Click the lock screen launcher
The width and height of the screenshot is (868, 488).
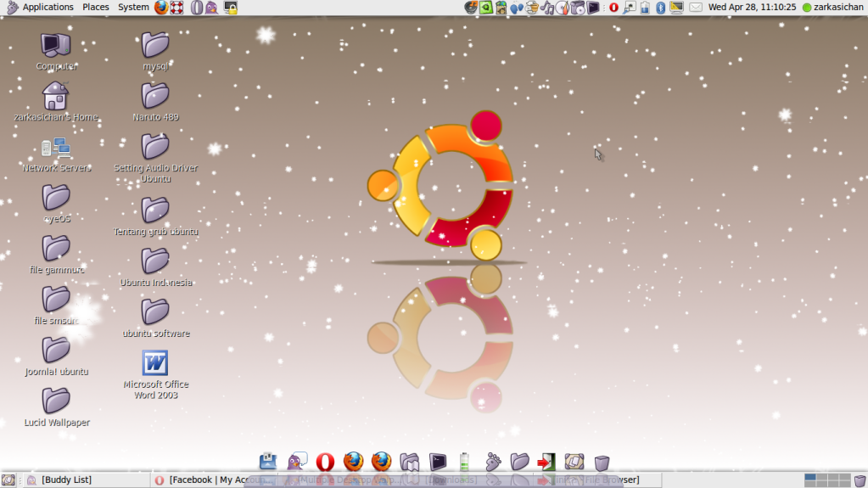pos(230,7)
